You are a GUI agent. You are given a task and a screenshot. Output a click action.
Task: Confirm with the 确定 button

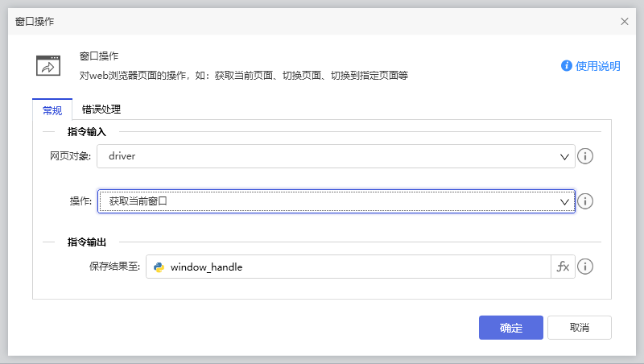(511, 328)
